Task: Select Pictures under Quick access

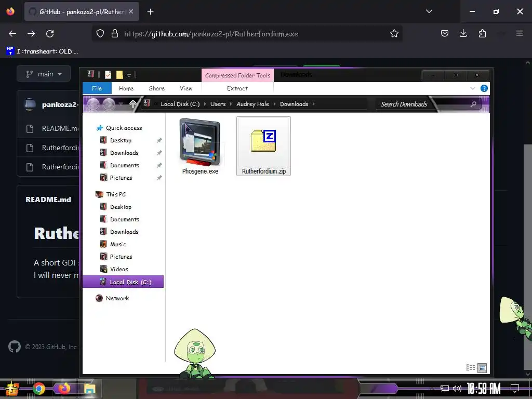Action: [121, 178]
